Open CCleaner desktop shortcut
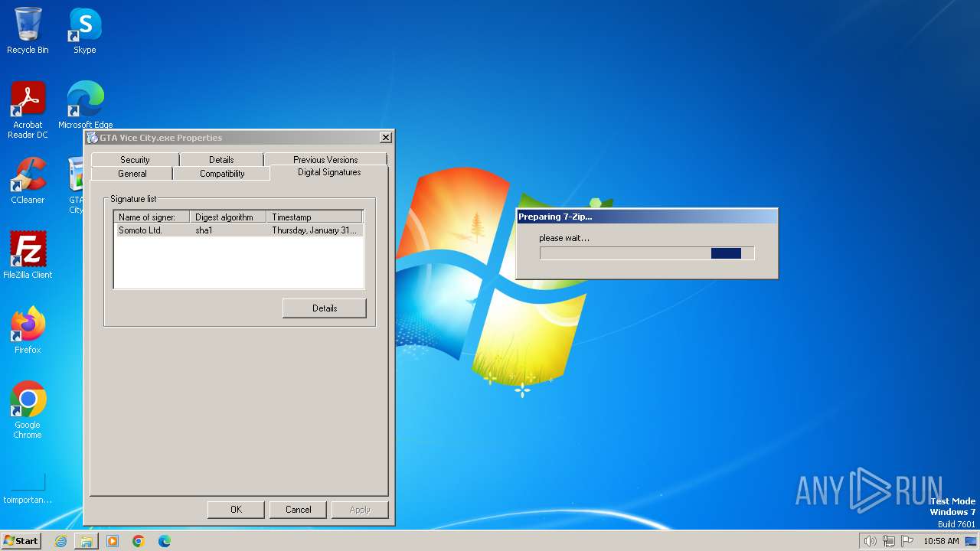Screen dimensions: 980x551 pyautogui.click(x=28, y=181)
